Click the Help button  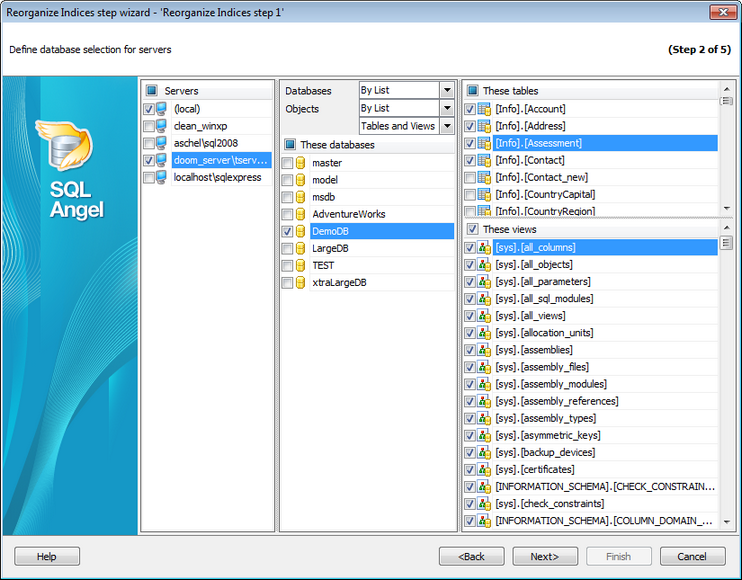coord(47,556)
